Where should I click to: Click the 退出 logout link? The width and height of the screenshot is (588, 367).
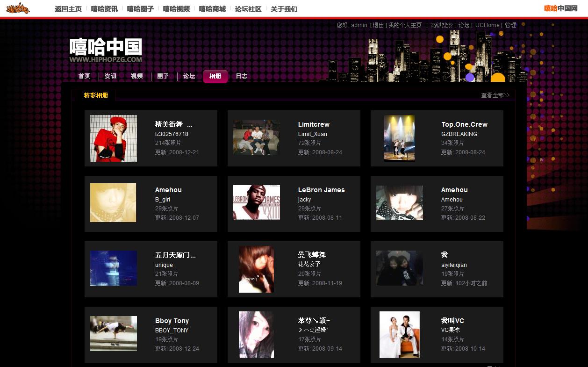pyautogui.click(x=378, y=25)
